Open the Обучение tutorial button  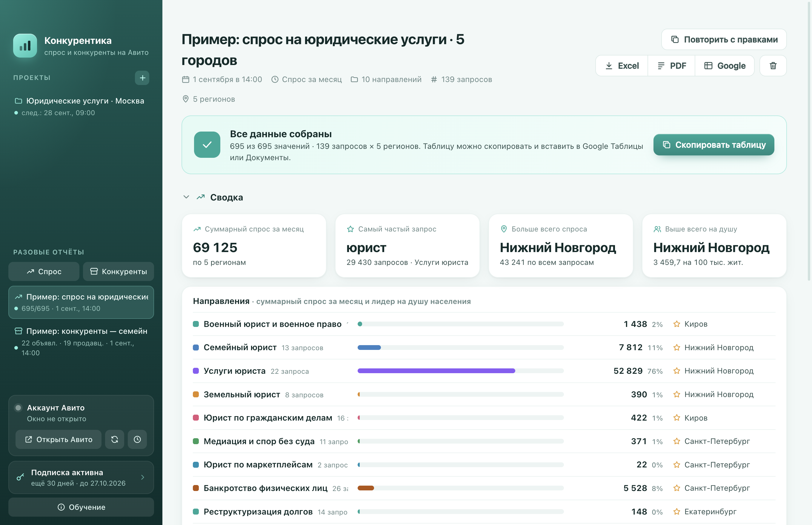tap(81, 507)
